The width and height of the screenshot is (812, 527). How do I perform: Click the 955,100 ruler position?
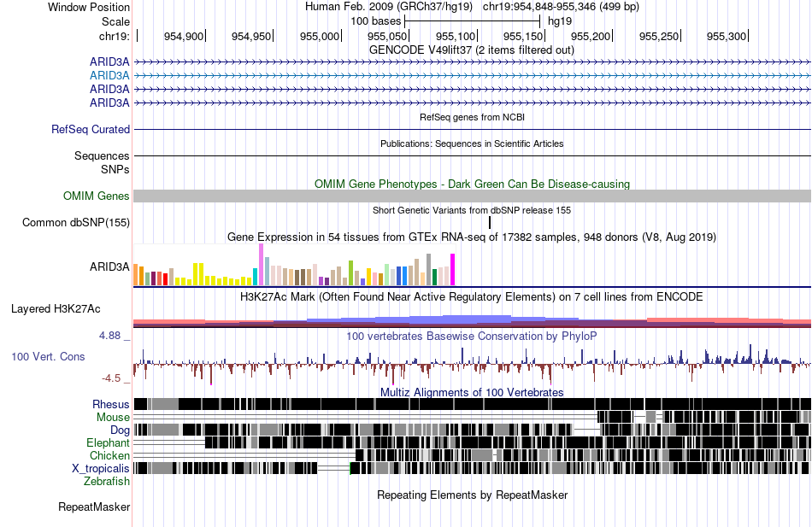tap(456, 36)
